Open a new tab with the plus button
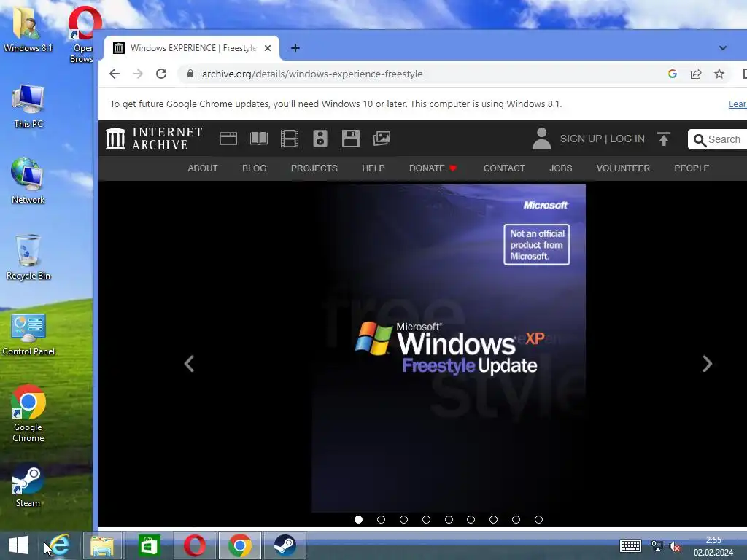This screenshot has width=747, height=560. [x=295, y=48]
